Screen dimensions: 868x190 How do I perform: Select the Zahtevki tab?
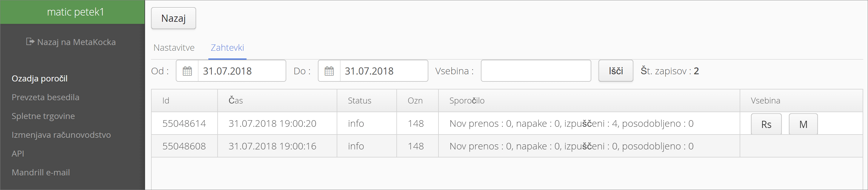pyautogui.click(x=227, y=48)
